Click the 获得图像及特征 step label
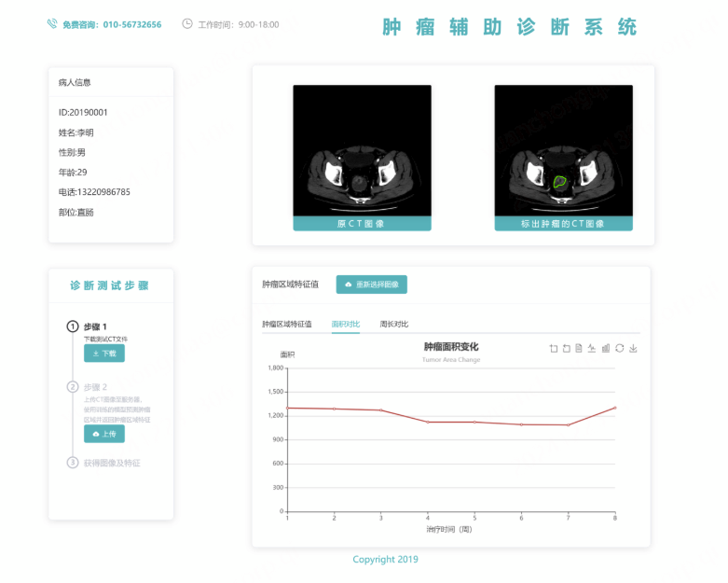The height and width of the screenshot is (583, 728). 112,464
